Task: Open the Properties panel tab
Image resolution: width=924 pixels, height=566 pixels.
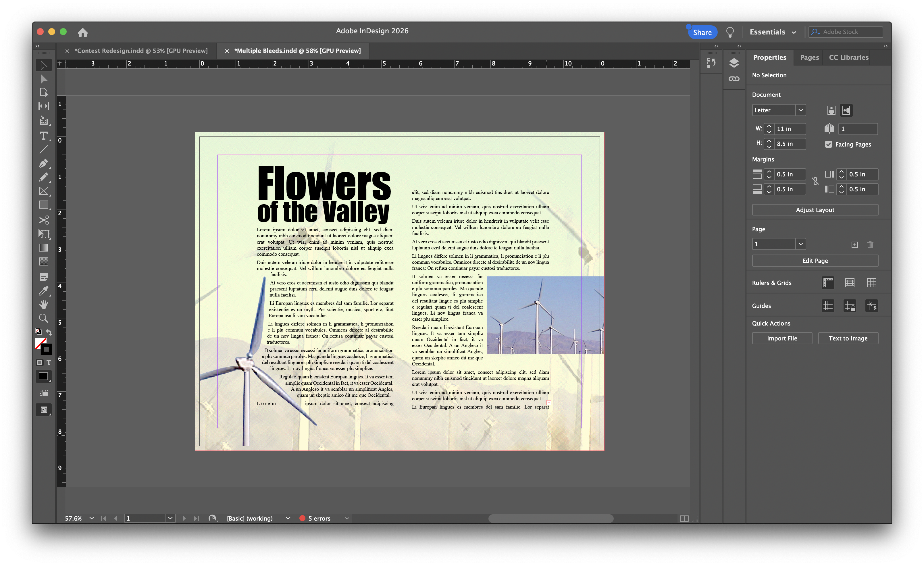Action: (x=769, y=57)
